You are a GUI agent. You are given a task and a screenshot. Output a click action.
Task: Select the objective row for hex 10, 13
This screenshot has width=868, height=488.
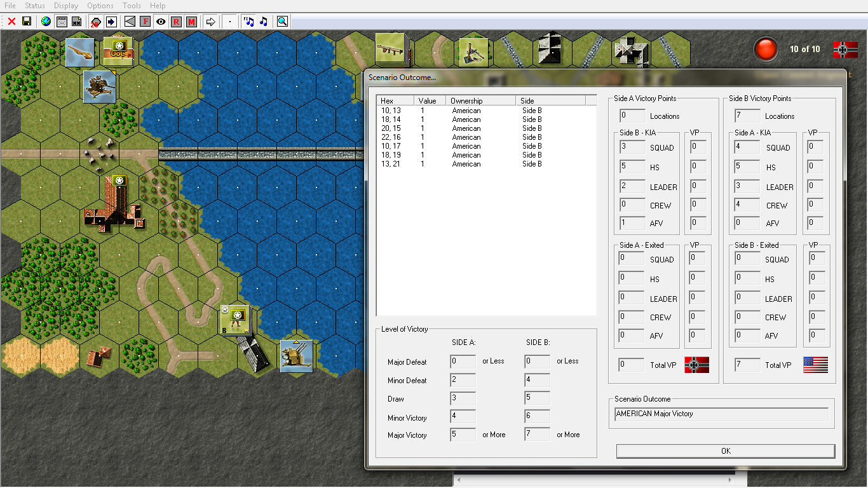(486, 111)
